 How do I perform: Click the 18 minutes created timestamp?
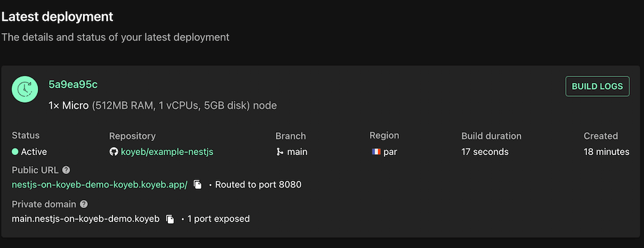606,151
